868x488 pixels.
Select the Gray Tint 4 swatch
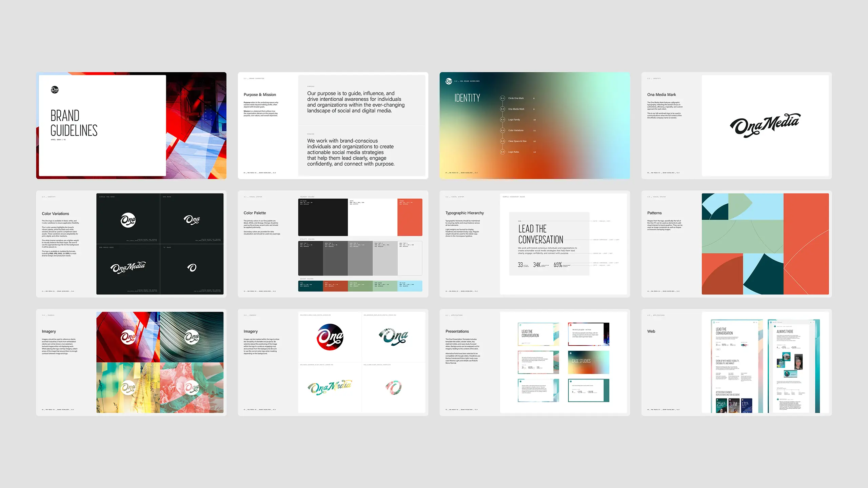(x=385, y=258)
